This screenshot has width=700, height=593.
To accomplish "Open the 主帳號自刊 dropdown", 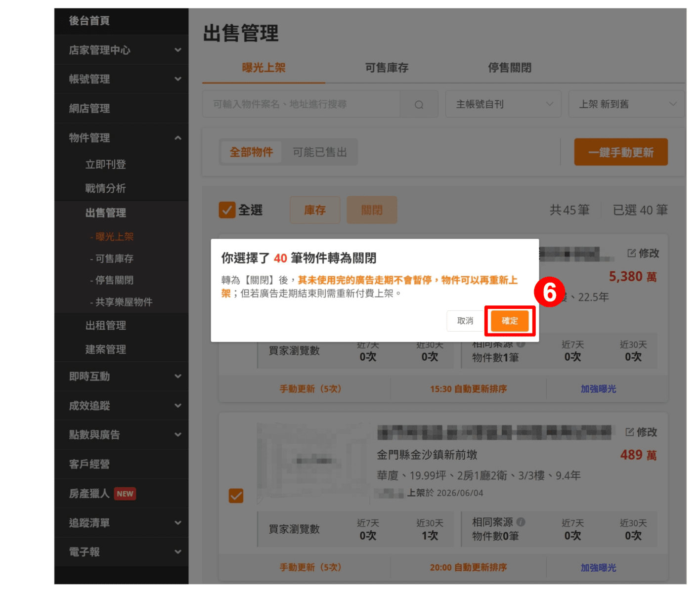I will [503, 104].
